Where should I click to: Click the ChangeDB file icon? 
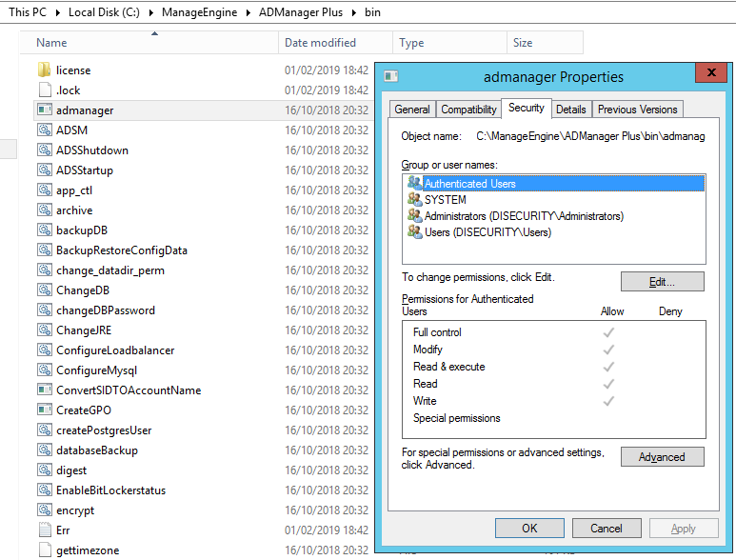click(45, 290)
